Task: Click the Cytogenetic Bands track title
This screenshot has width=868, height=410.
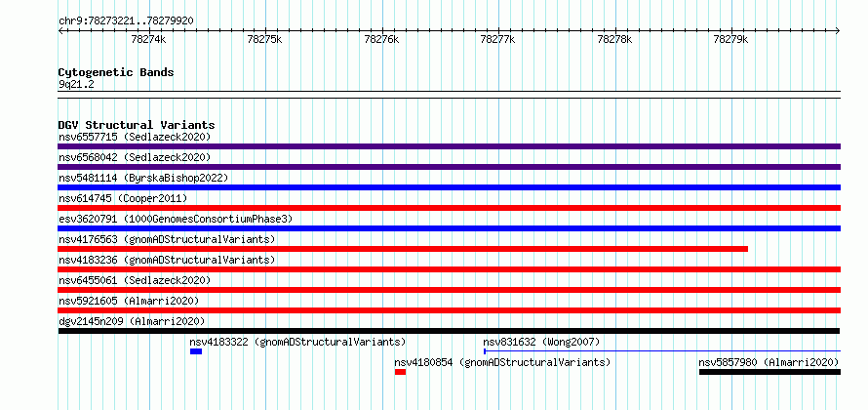Action: click(116, 72)
